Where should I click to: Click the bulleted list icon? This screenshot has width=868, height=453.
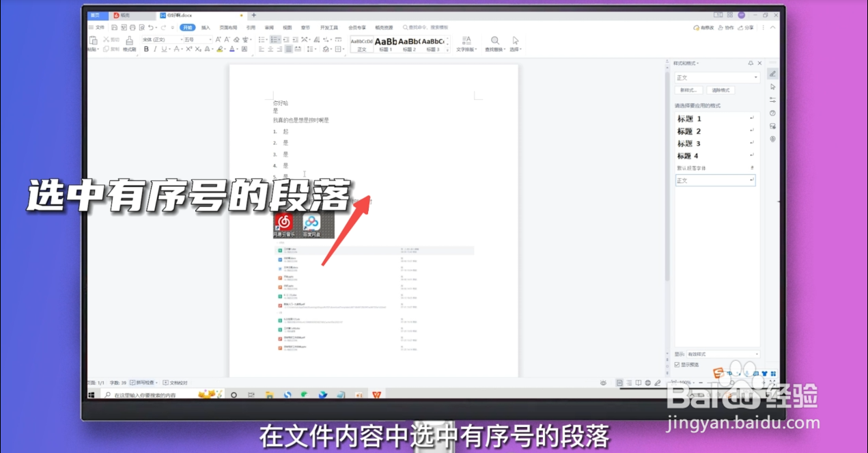(262, 40)
